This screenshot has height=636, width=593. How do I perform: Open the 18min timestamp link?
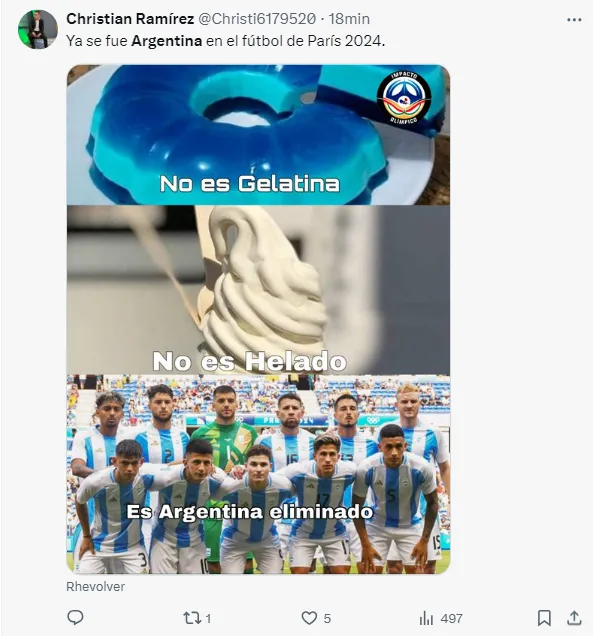coord(349,19)
